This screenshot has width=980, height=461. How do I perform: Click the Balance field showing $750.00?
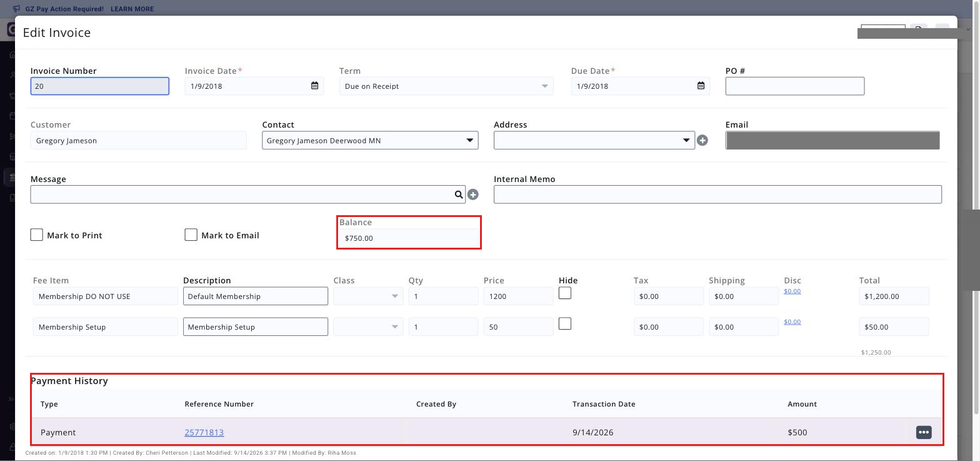coord(409,238)
